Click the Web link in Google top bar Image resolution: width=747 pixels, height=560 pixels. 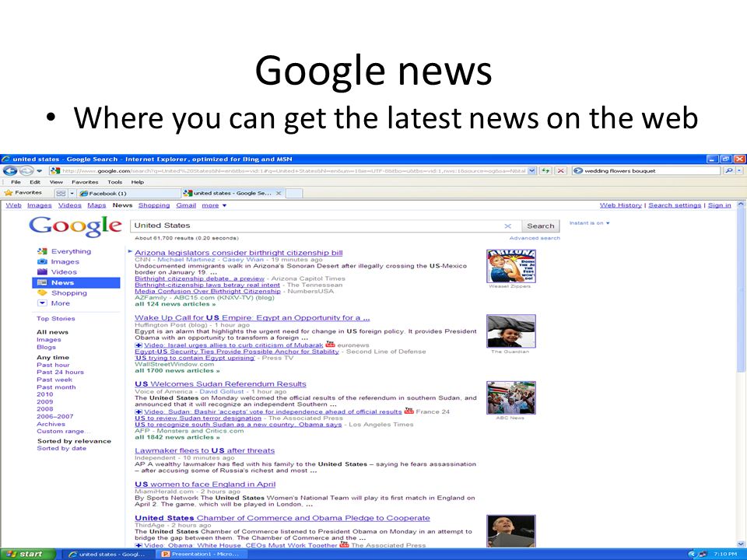[x=13, y=205]
